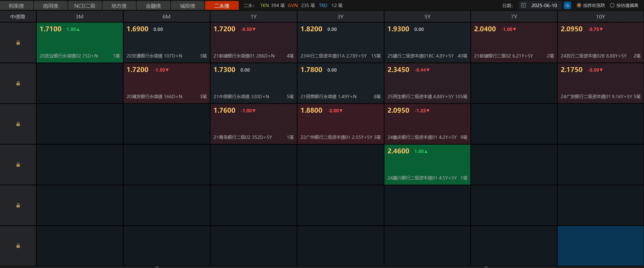Click the blue empty cell under 10Y
Screen dimensions: 644x268
[600, 246]
